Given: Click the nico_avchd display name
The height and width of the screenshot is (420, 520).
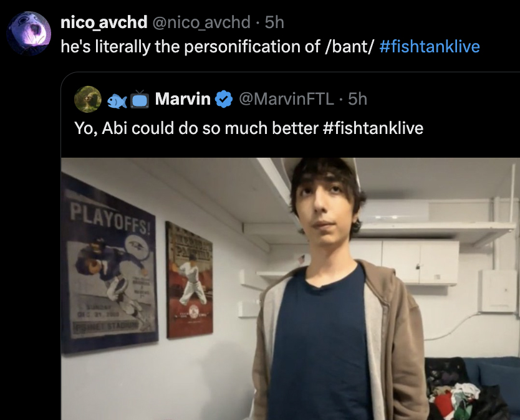Looking at the screenshot, I should coord(104,22).
